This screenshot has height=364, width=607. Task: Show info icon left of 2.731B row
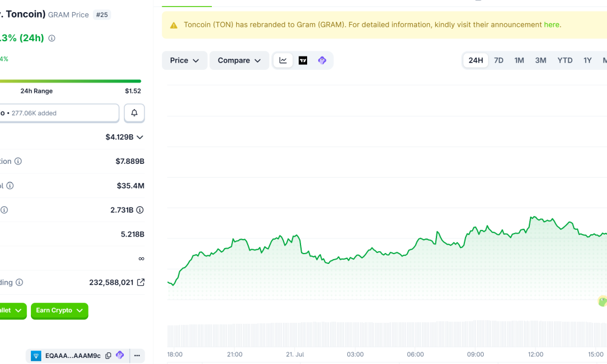4,210
